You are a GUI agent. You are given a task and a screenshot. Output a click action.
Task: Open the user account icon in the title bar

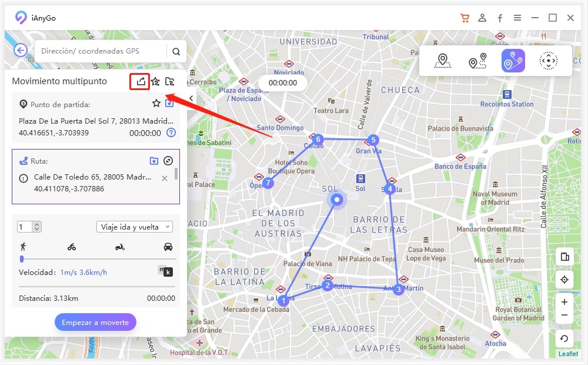coord(482,18)
